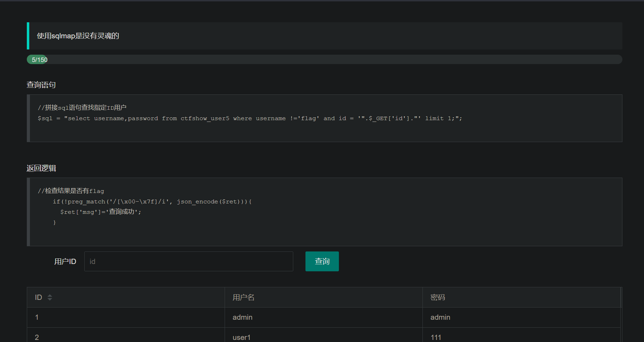Click ID cell of admin row
Viewport: 644px width, 342px height.
pyautogui.click(x=126, y=317)
